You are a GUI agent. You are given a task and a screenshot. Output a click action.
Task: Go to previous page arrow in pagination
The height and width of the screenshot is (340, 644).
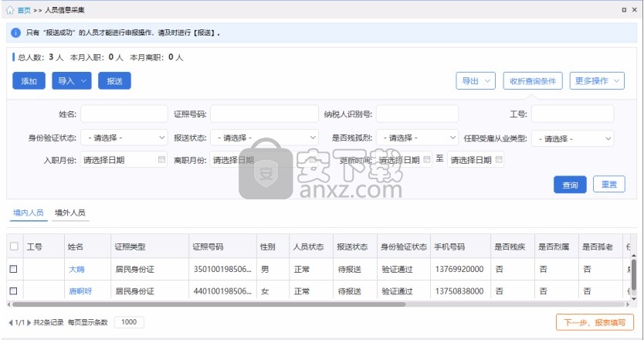tap(11, 323)
